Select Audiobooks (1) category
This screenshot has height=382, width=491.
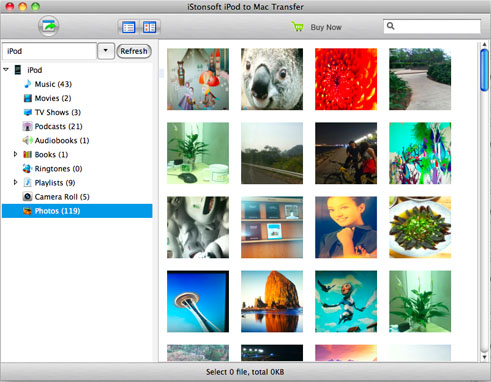coord(62,140)
